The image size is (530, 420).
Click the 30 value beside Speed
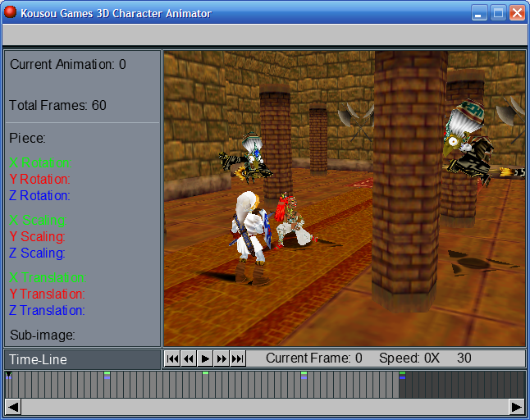[x=464, y=358]
